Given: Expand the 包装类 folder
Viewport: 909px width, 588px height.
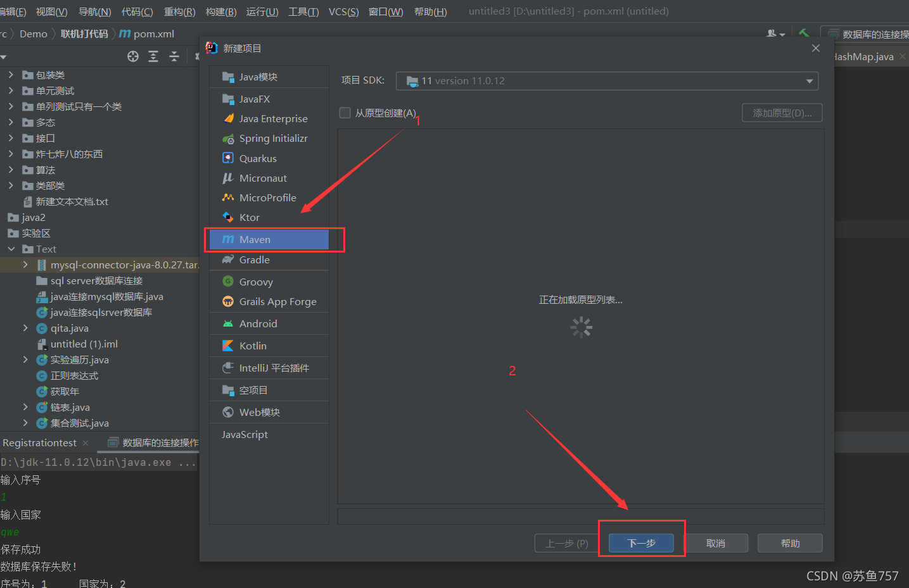Looking at the screenshot, I should click(x=11, y=75).
